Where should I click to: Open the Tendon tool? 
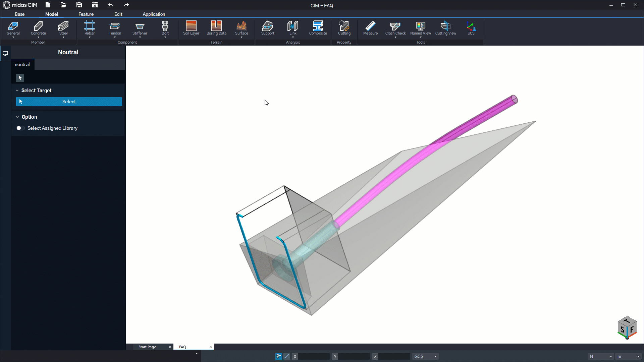(115, 28)
